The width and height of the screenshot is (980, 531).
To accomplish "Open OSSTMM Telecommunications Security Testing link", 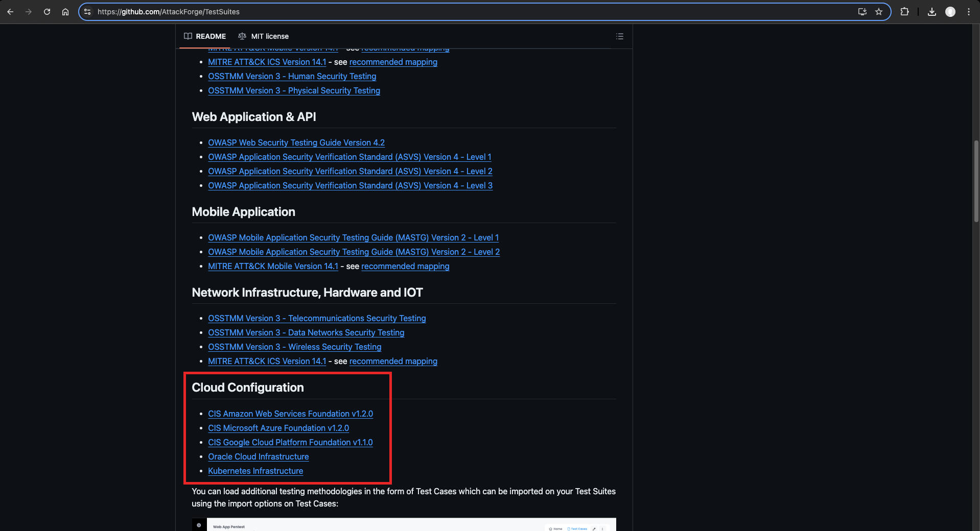I will (317, 318).
